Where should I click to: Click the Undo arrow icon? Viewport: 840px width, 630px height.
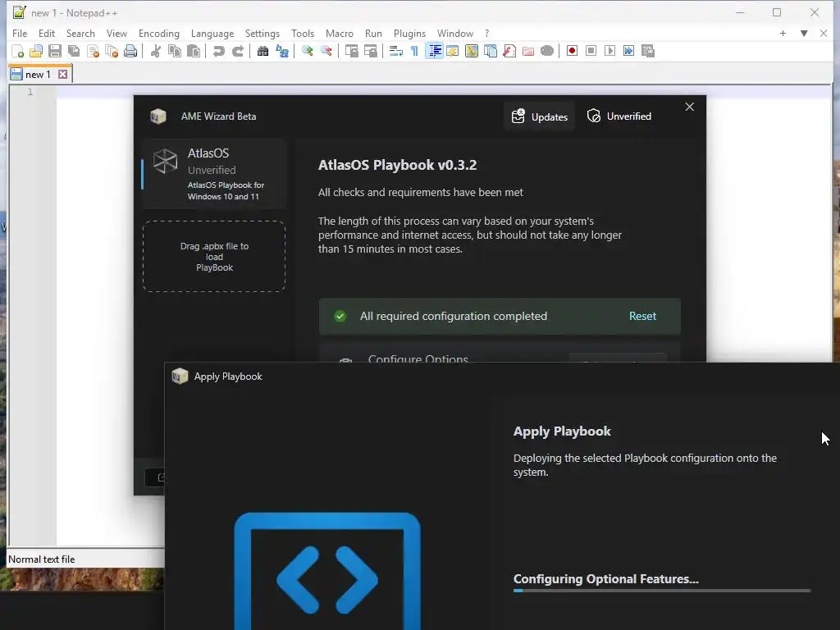tap(218, 51)
